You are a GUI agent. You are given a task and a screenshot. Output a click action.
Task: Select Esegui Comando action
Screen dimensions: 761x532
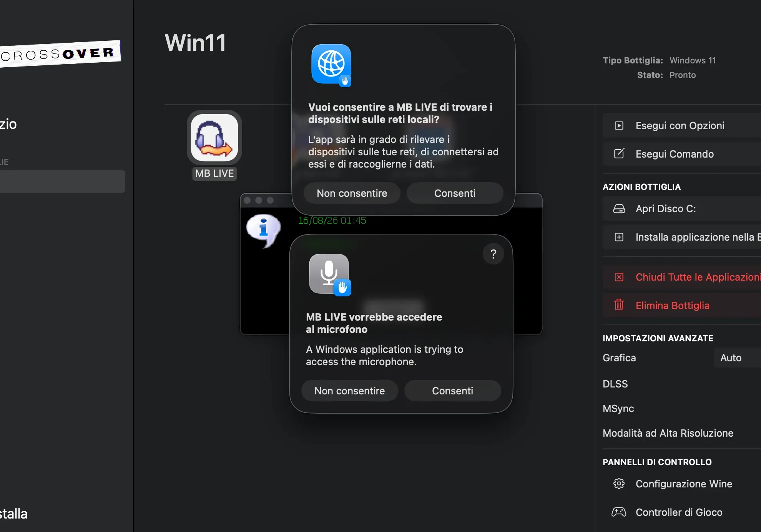(x=682, y=154)
